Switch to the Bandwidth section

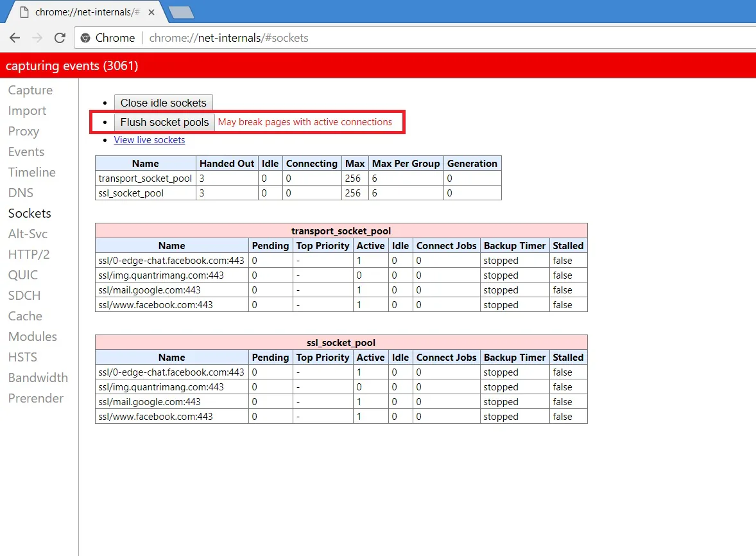38,378
